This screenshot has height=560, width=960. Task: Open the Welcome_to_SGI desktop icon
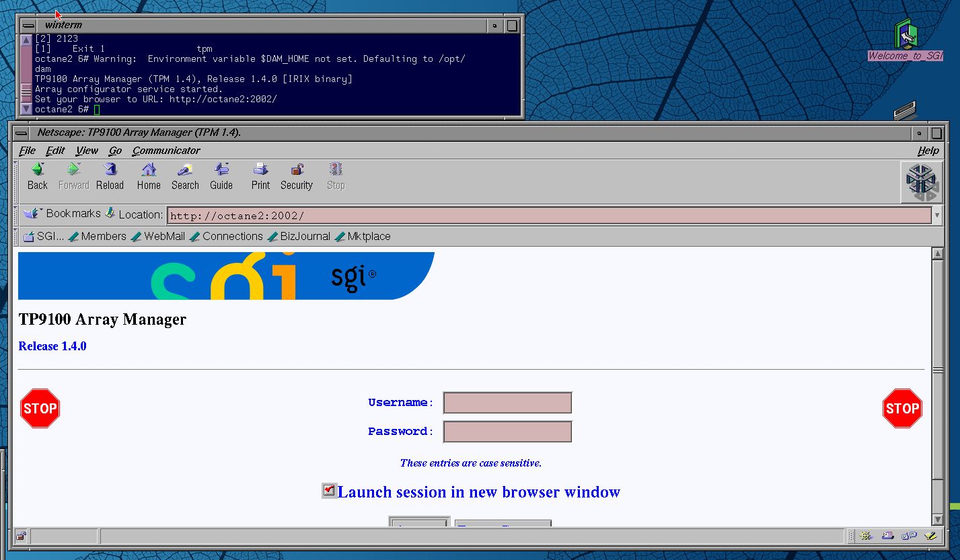(906, 40)
